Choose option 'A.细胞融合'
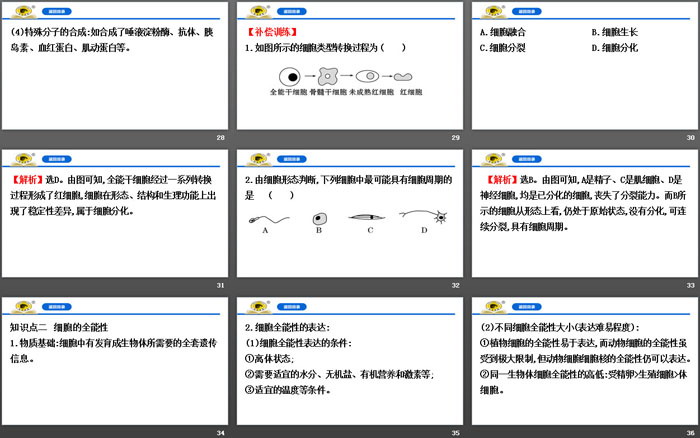Screen dimensions: 700x438 point(503,32)
